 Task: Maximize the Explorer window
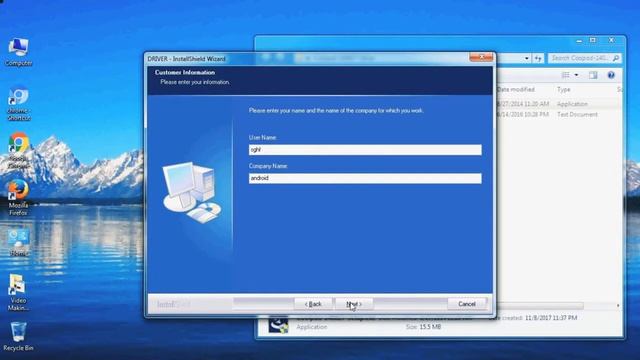click(x=593, y=40)
